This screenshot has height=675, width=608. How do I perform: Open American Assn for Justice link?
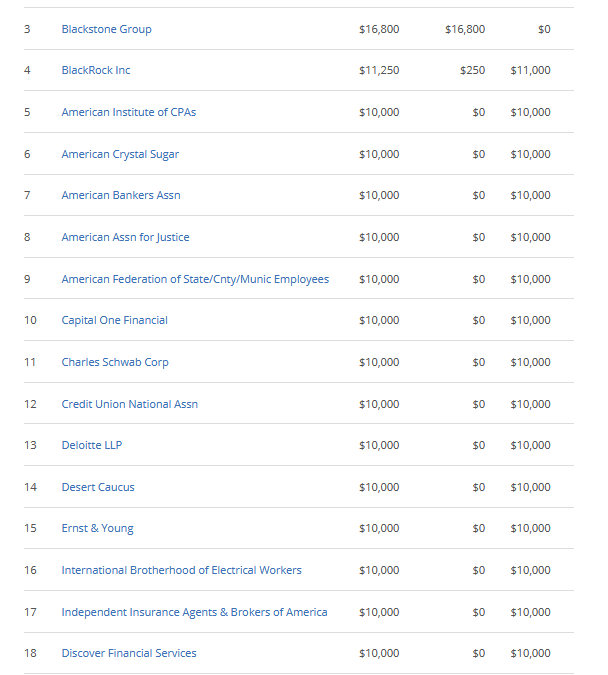[125, 237]
